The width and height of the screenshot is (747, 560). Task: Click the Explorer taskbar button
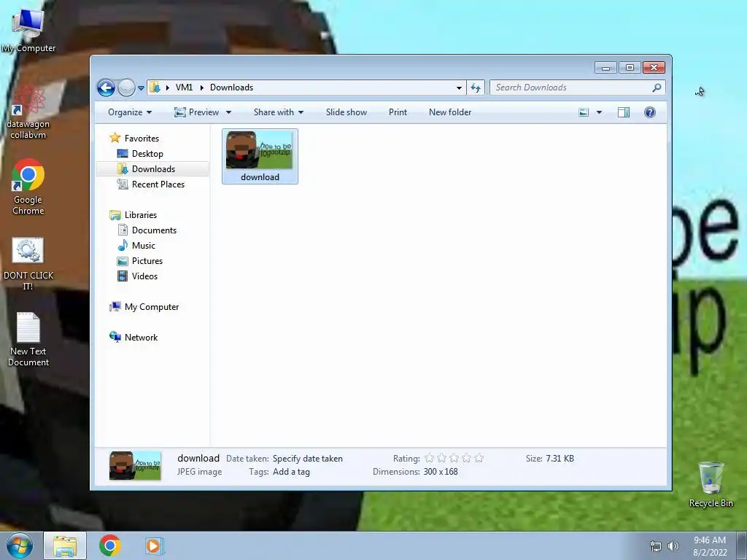65,545
